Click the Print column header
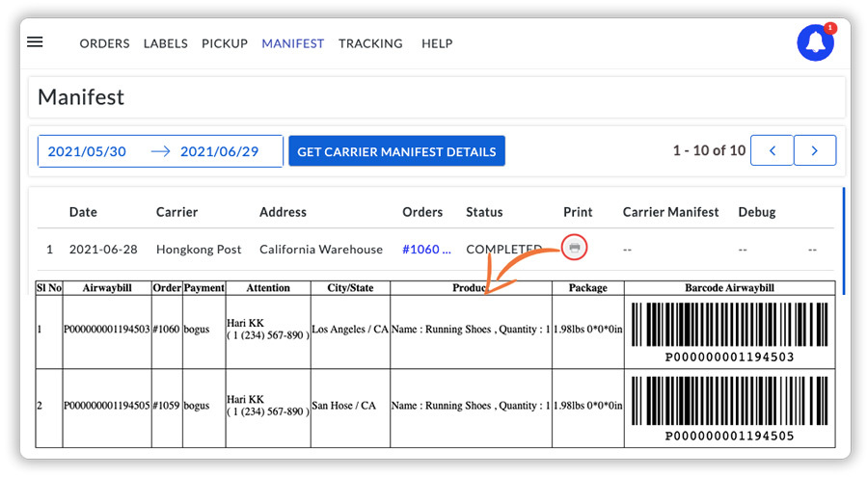 tap(578, 212)
